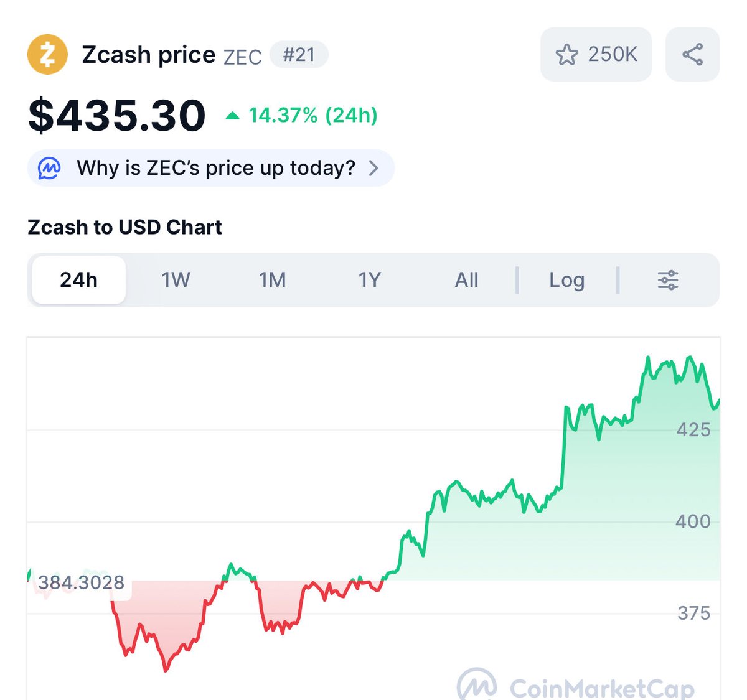Select the 24h chart range
The width and height of the screenshot is (747, 700).
(x=78, y=280)
